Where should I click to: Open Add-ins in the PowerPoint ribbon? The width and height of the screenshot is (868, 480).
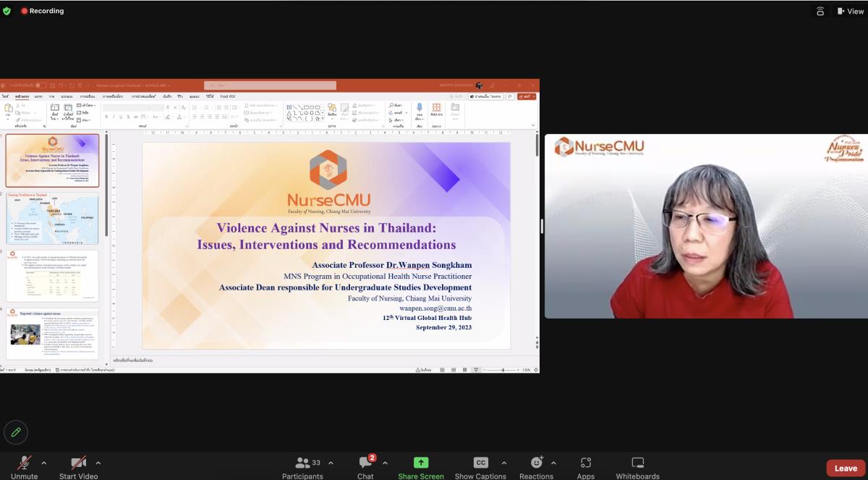436,110
